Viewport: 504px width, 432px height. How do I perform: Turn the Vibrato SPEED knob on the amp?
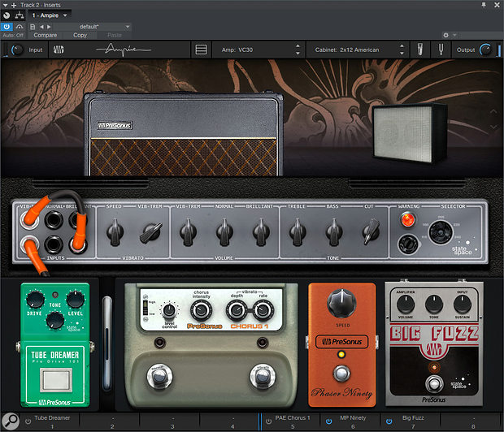[115, 232]
